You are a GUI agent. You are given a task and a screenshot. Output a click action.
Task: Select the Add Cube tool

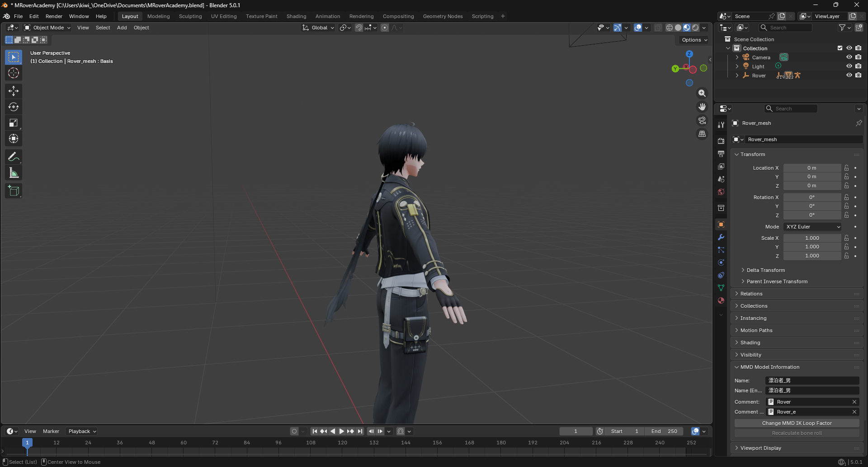[x=14, y=191]
